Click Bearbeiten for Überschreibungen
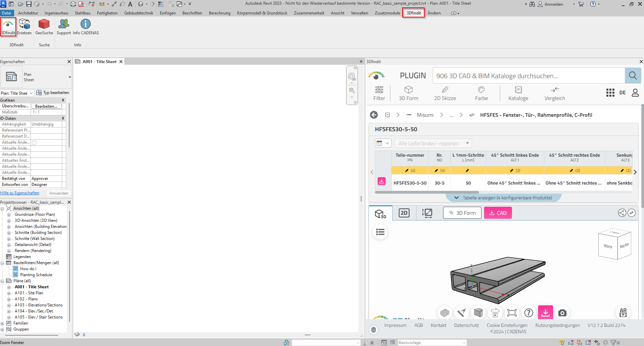 pyautogui.click(x=46, y=106)
